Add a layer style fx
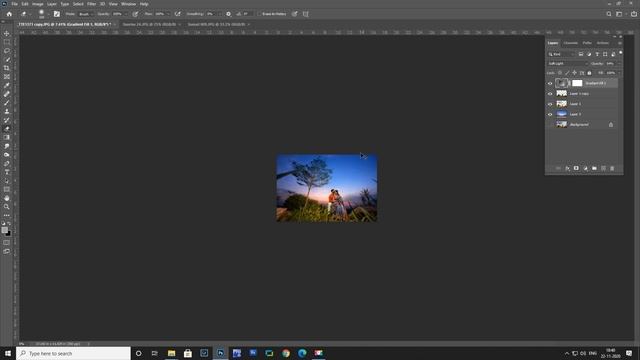This screenshot has width=640, height=360. click(x=567, y=168)
